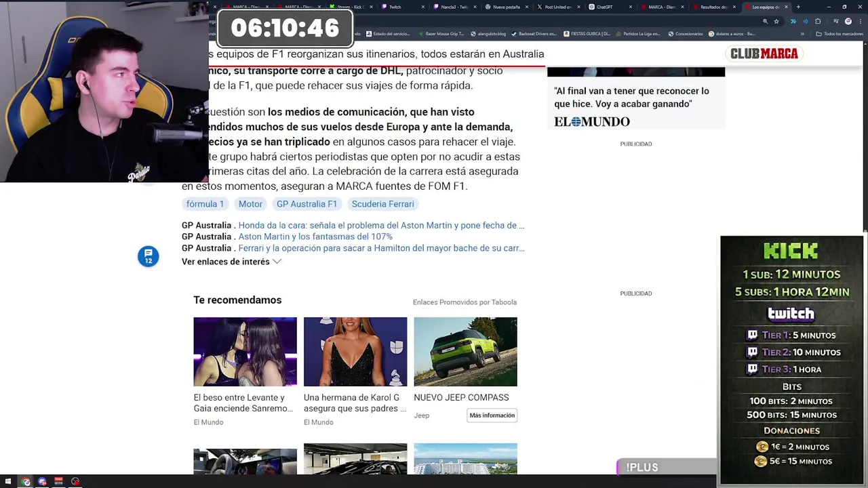Viewport: 868px width, 488px height.
Task: Switch to the Twitch tab
Action: 403,7
